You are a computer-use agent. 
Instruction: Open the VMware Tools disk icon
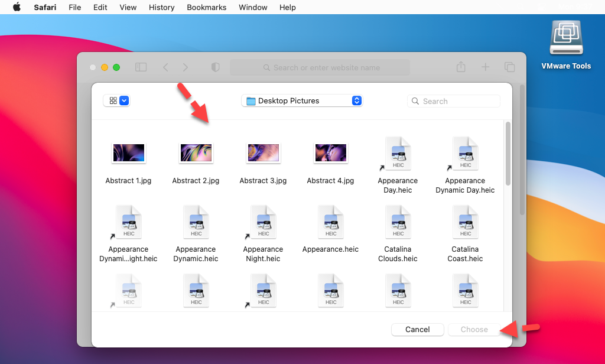point(566,40)
